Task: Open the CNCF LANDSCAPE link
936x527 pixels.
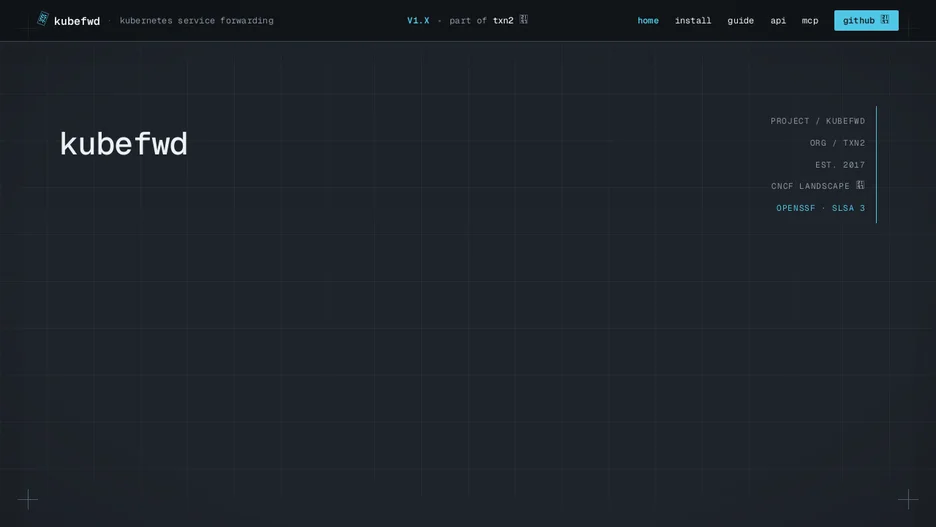Action: [817, 186]
